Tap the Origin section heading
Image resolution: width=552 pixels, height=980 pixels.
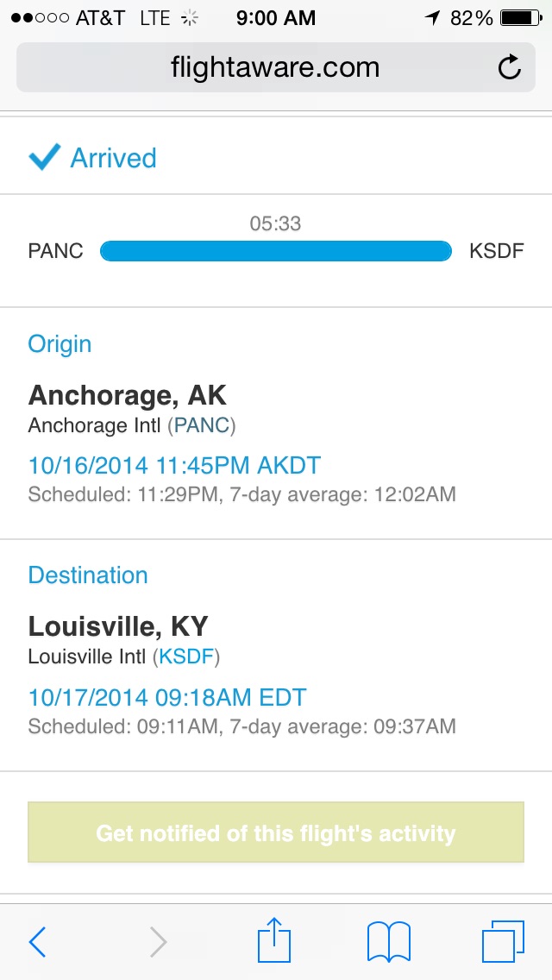tap(60, 344)
